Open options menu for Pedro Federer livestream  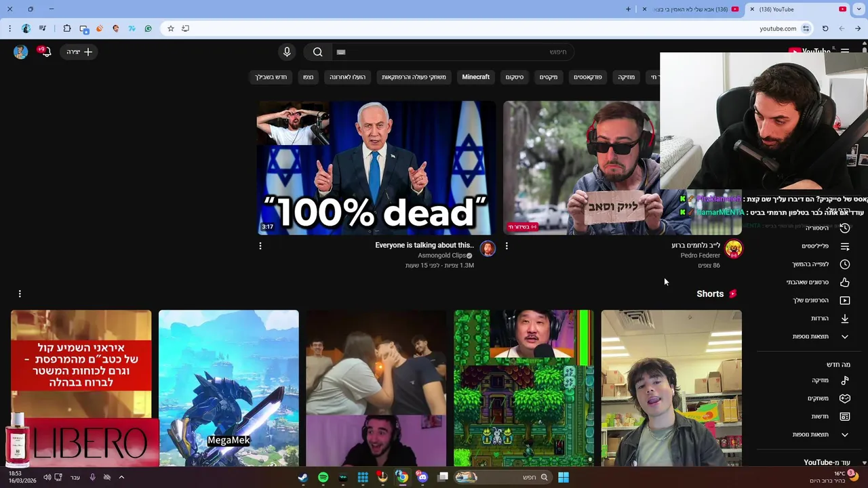tap(507, 246)
